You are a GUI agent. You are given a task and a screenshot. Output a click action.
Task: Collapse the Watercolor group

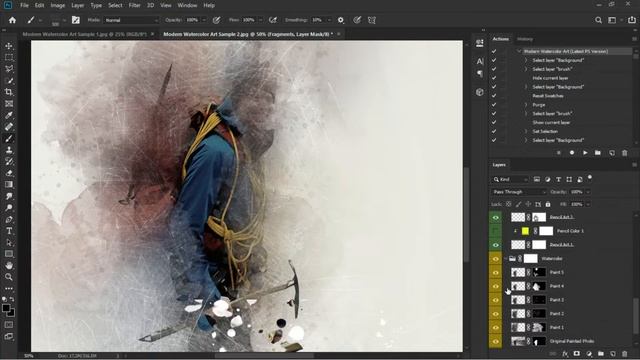[x=506, y=259]
